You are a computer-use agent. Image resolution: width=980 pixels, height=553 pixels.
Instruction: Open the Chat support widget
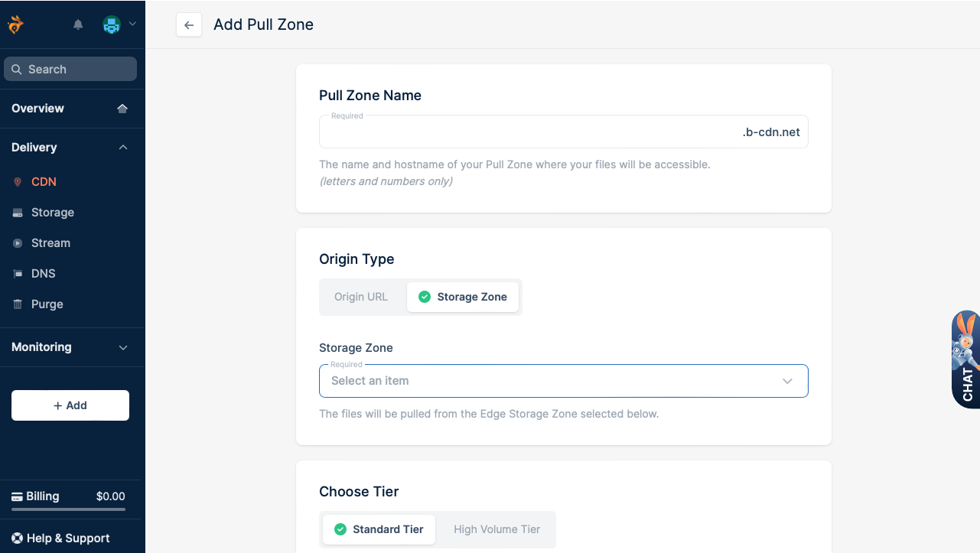(966, 359)
